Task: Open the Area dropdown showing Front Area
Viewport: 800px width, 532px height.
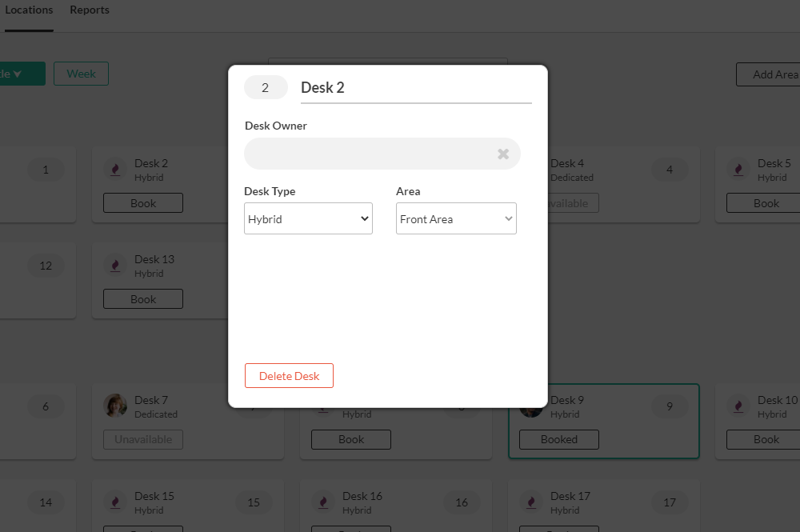Action: pos(456,219)
